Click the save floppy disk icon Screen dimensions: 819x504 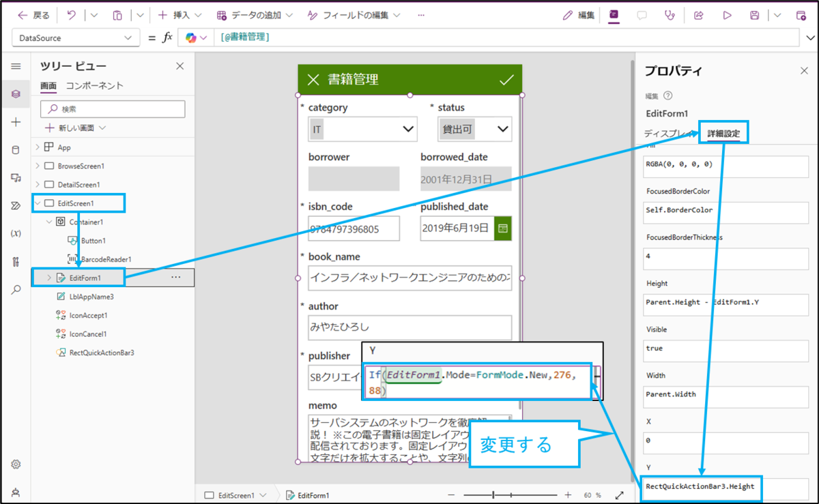pyautogui.click(x=755, y=15)
